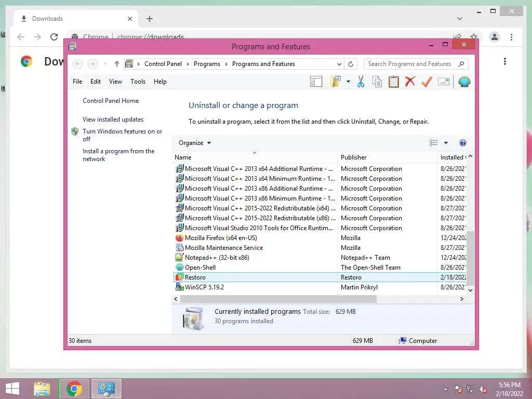The height and width of the screenshot is (399, 532).
Task: Open the Organize dropdown
Action: 195,143
